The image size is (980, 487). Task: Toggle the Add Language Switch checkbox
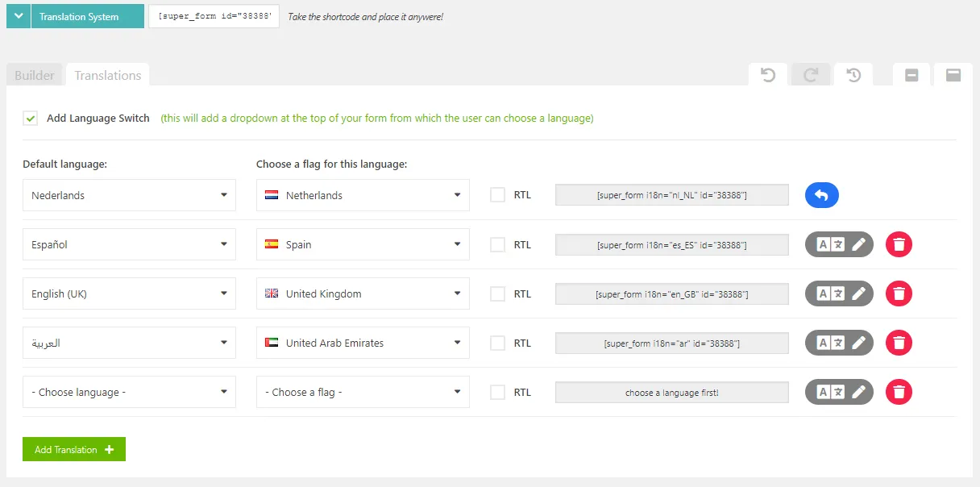click(x=30, y=118)
